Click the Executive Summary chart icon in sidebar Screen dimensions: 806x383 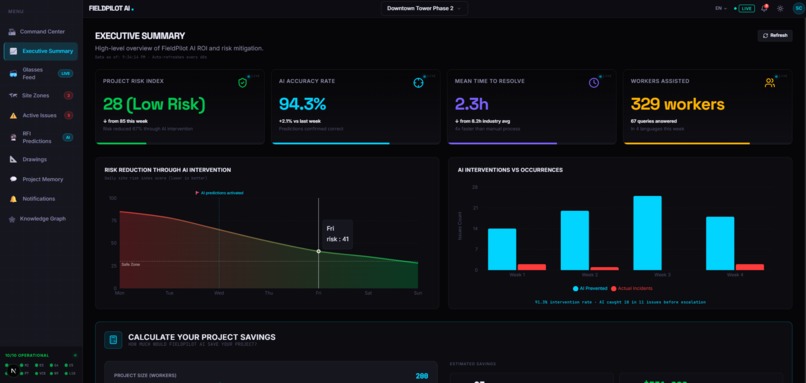[13, 51]
